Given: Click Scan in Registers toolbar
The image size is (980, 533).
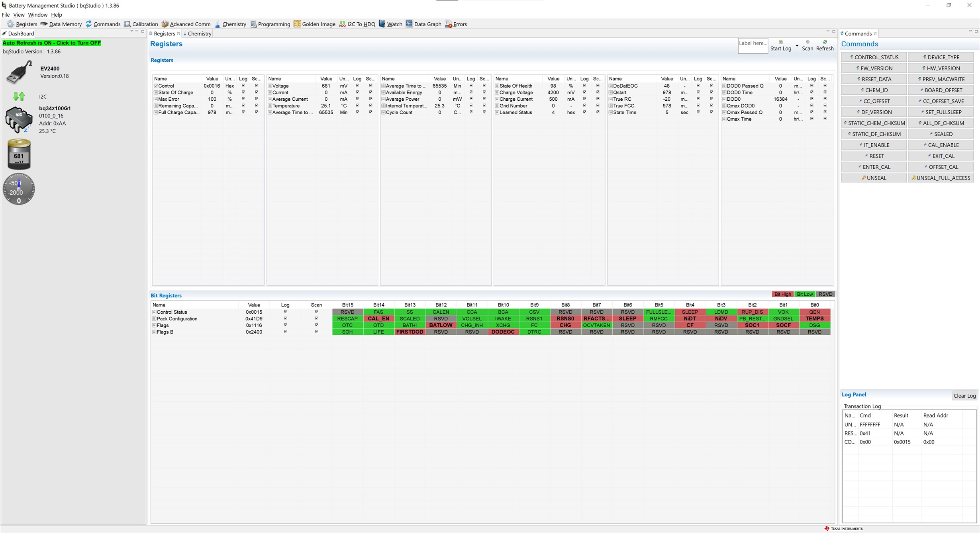Looking at the screenshot, I should [x=808, y=45].
